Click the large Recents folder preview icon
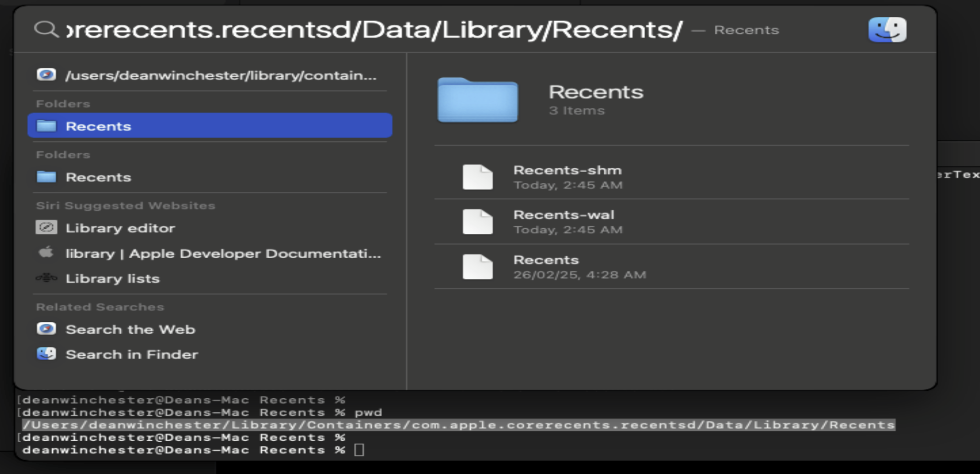The image size is (980, 474). tap(477, 100)
